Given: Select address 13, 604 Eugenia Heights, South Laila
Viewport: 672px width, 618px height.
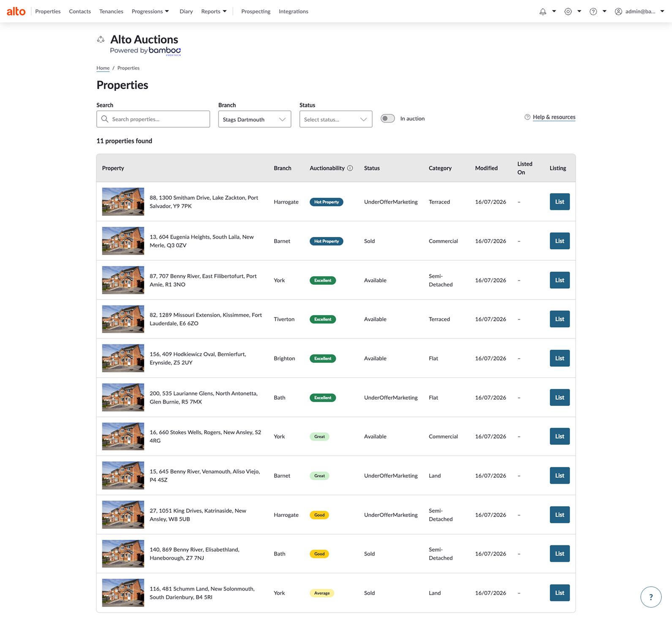Looking at the screenshot, I should [202, 241].
